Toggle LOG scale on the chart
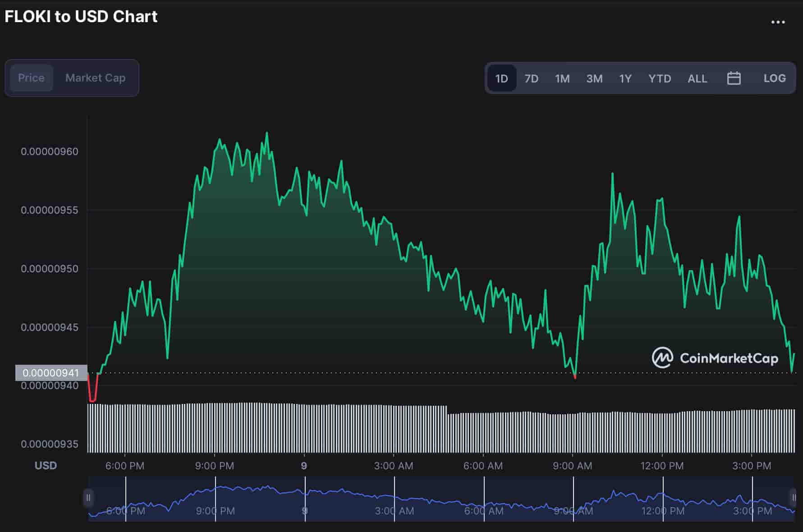The height and width of the screenshot is (532, 803). (x=774, y=78)
